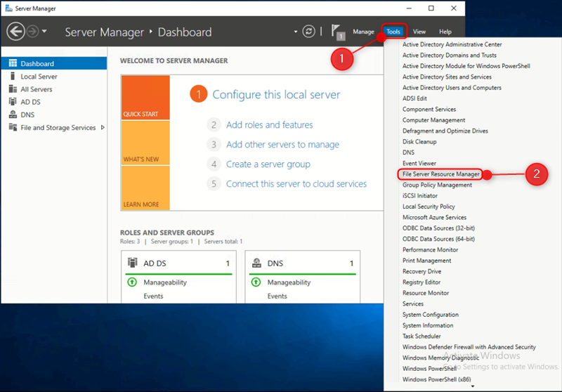Image resolution: width=562 pixels, height=392 pixels.
Task: Click the Tools menu scroll-down arrow
Action: click(x=473, y=386)
